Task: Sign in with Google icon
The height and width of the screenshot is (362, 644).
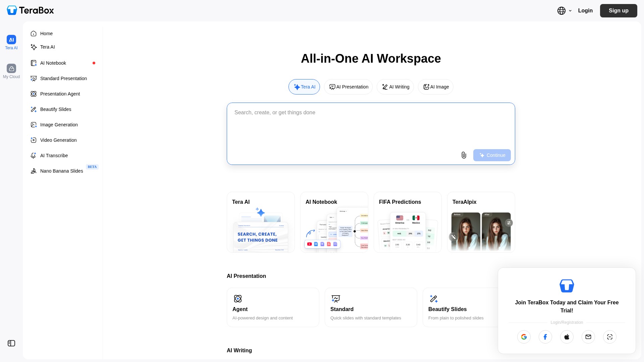Action: 524,337
